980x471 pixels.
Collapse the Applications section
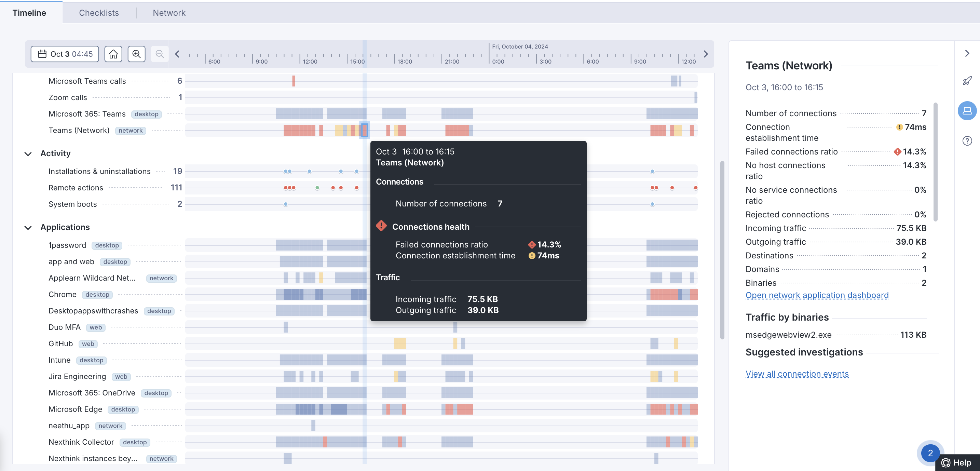[28, 228]
